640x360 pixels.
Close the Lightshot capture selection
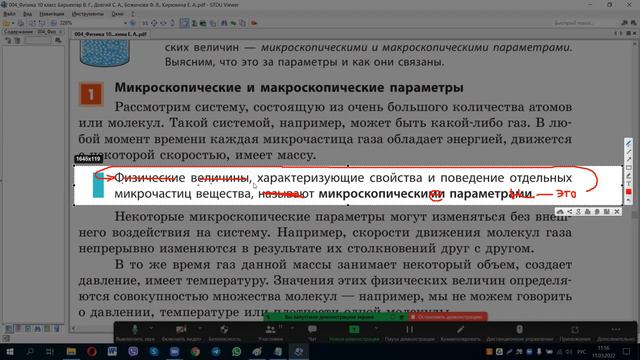tap(617, 211)
